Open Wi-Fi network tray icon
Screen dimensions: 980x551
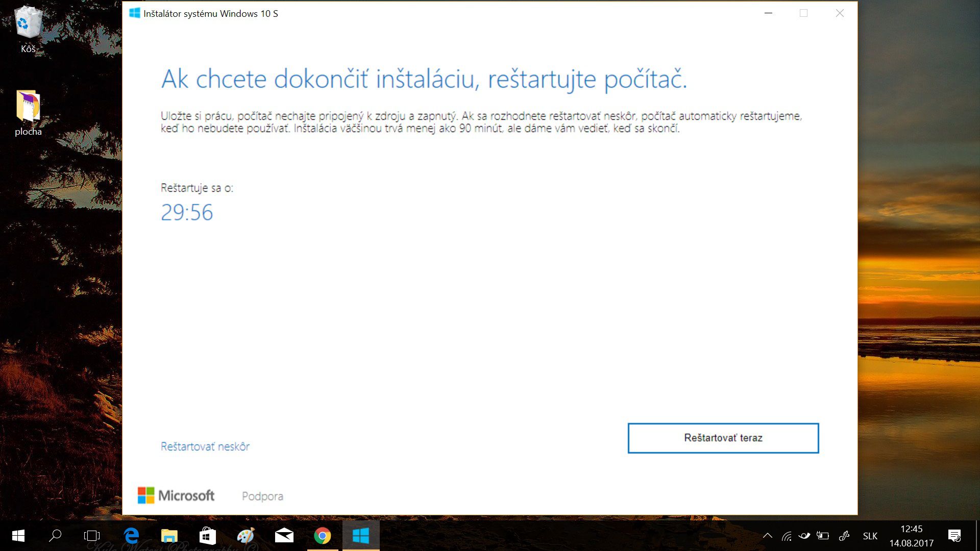(787, 536)
